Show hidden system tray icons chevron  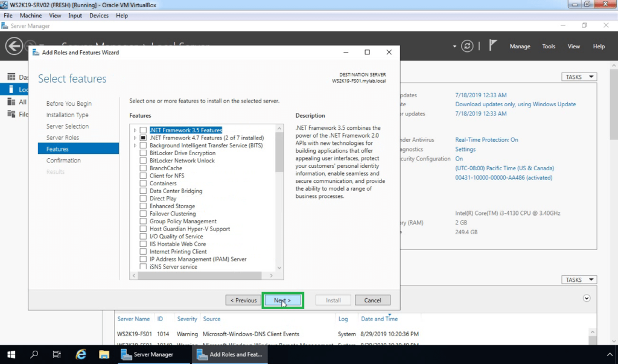(x=610, y=354)
